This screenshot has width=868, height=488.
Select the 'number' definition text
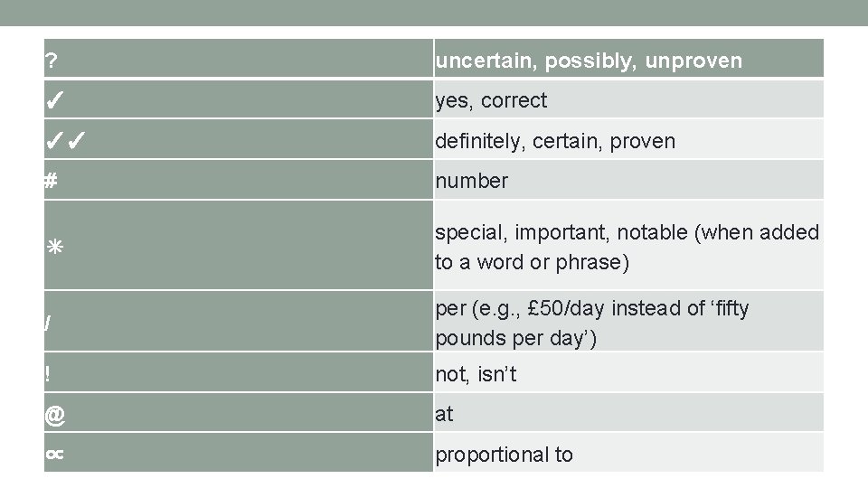click(x=471, y=181)
